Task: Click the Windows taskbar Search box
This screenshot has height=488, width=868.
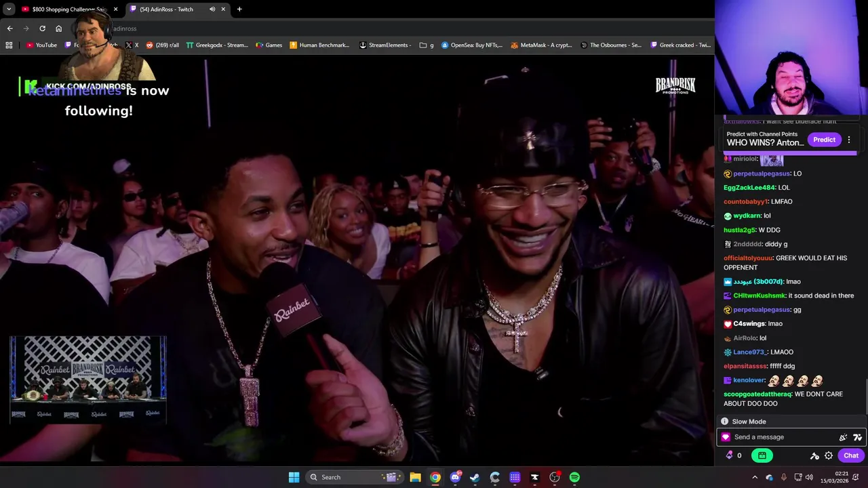Action: 354,477
